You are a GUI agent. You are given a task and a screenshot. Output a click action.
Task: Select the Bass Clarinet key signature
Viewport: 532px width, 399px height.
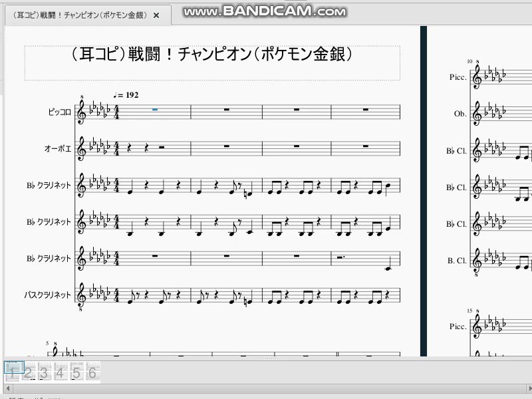pyautogui.click(x=100, y=294)
